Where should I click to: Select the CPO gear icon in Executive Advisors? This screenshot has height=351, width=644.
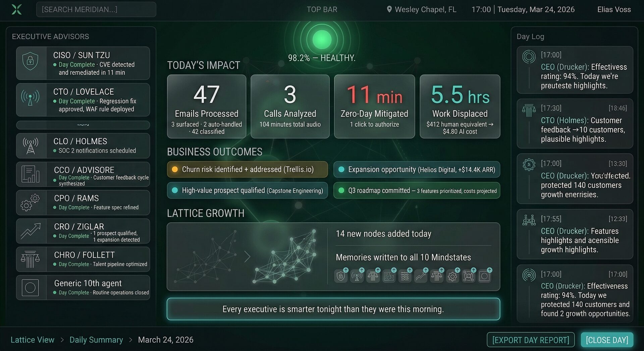click(x=31, y=202)
